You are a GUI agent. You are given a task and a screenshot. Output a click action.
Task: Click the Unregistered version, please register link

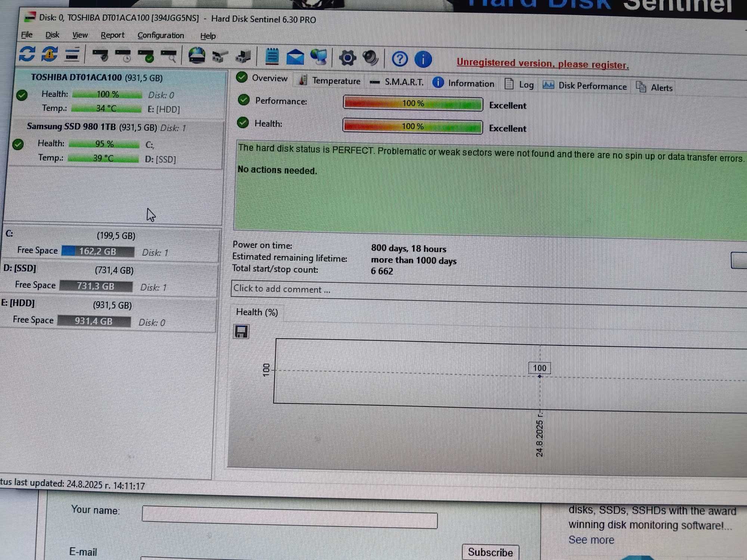[x=543, y=64]
